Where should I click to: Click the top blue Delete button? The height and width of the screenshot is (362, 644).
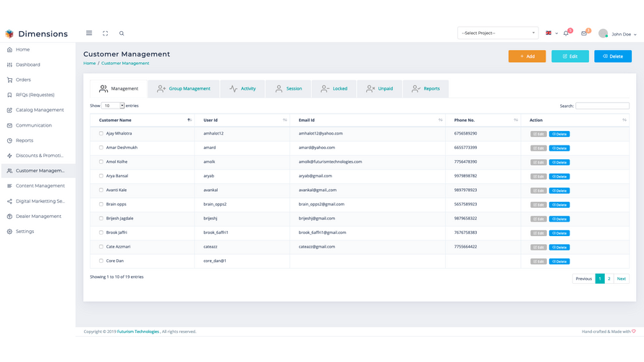613,56
